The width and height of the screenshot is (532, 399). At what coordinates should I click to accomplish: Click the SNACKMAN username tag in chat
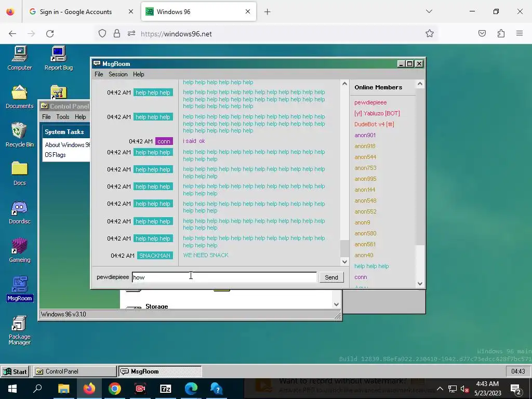coord(155,256)
